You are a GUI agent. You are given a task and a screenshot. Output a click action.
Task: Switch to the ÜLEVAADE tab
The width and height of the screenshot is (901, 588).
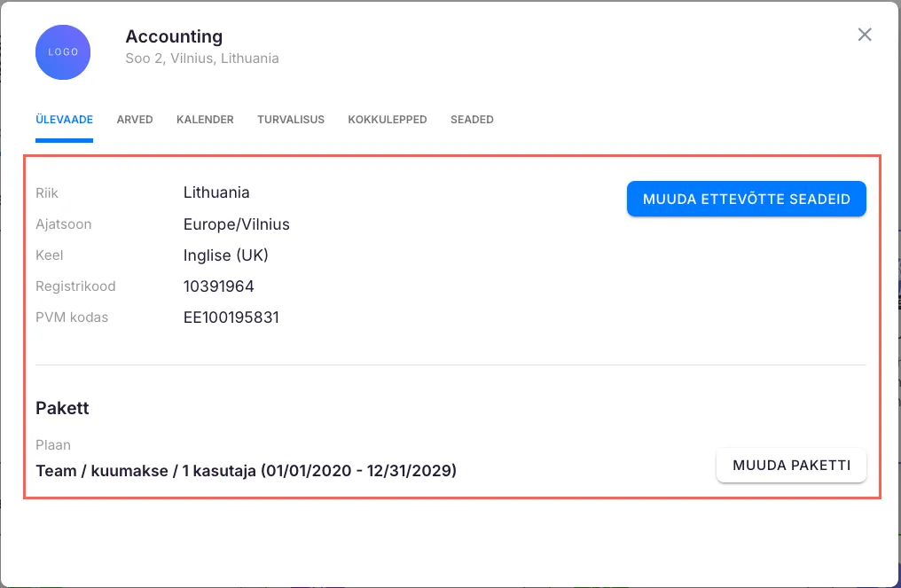64,120
